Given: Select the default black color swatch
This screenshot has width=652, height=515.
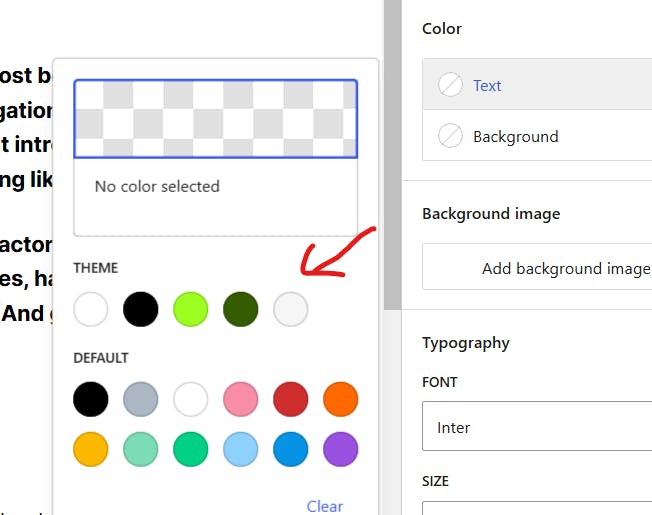Looking at the screenshot, I should coord(91,400).
